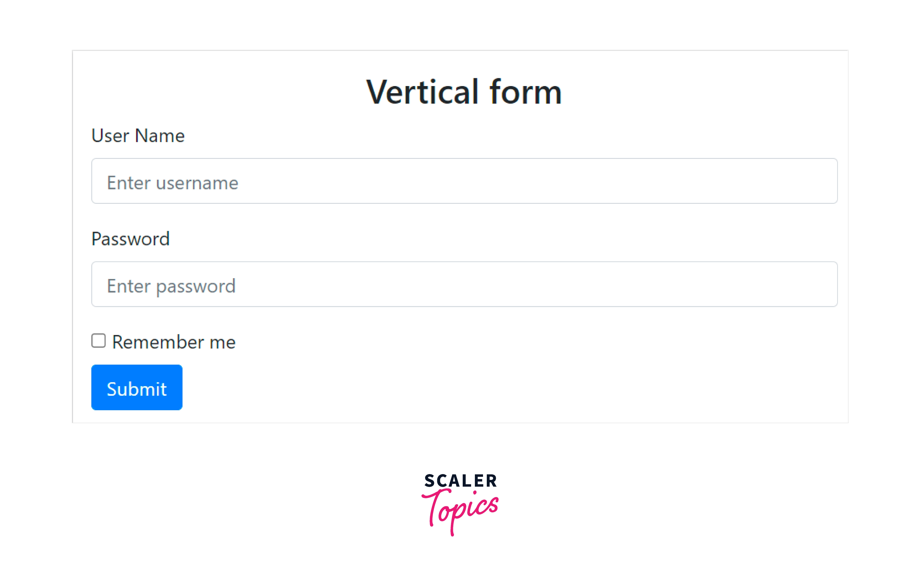920x588 pixels.
Task: Click the Remember me label text
Action: pyautogui.click(x=174, y=342)
